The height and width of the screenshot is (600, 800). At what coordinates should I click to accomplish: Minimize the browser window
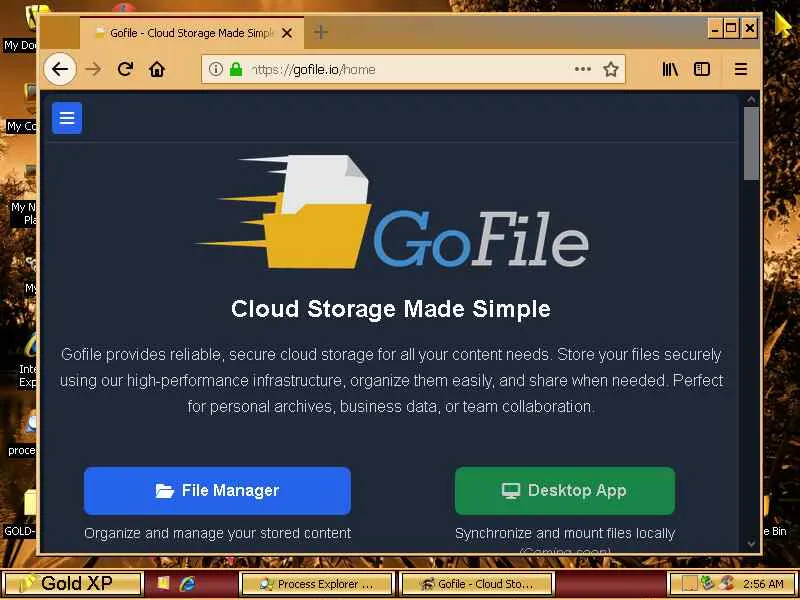(715, 29)
